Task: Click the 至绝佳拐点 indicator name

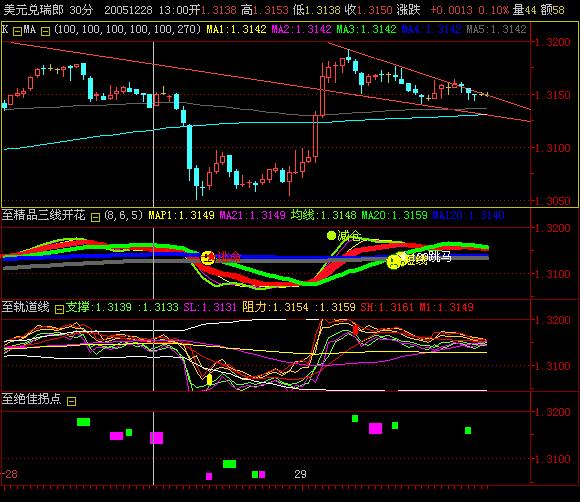Action: [x=32, y=399]
